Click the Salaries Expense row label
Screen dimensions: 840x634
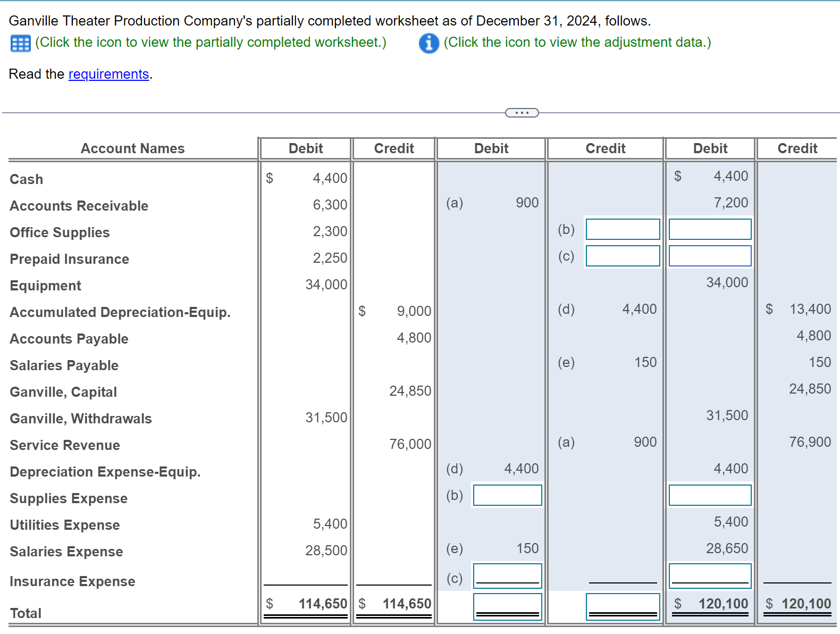pos(66,552)
